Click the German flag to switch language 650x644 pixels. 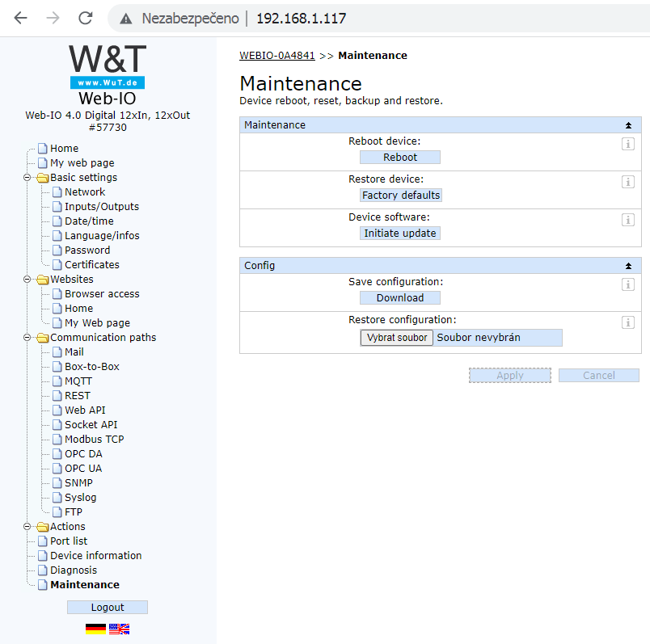click(95, 628)
